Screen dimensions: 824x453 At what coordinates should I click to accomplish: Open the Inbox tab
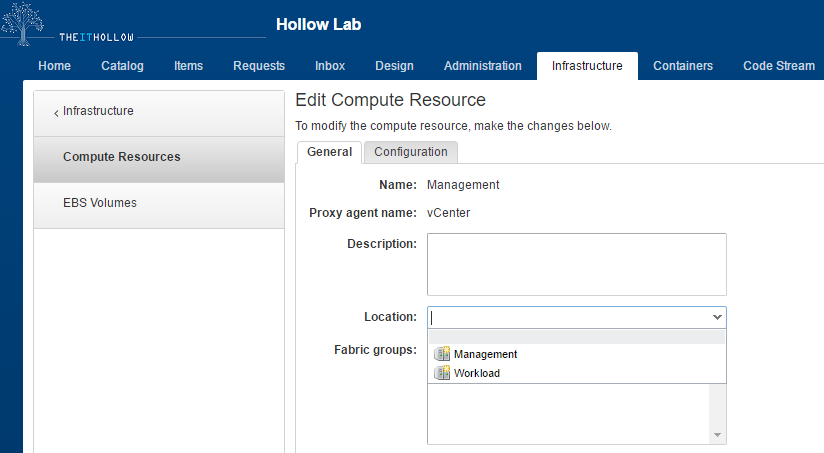[330, 66]
